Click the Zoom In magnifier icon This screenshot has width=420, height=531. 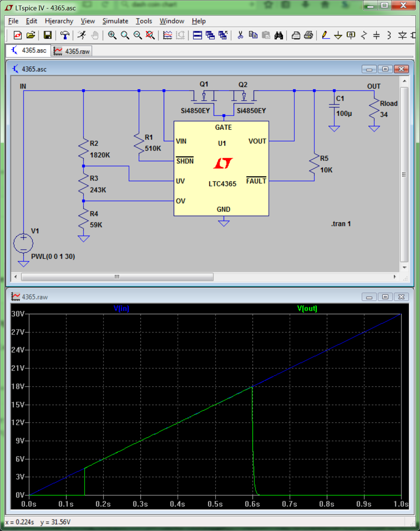click(x=112, y=35)
